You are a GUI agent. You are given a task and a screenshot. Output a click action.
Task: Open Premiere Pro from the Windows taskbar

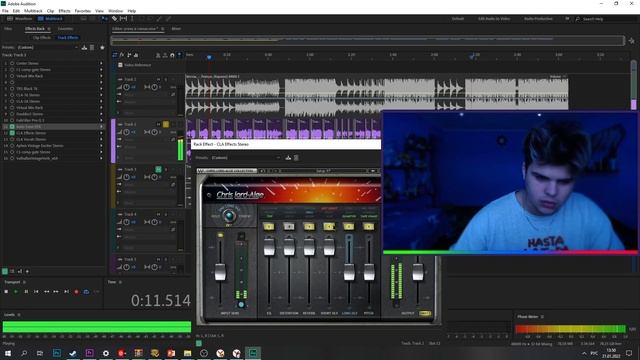89,353
